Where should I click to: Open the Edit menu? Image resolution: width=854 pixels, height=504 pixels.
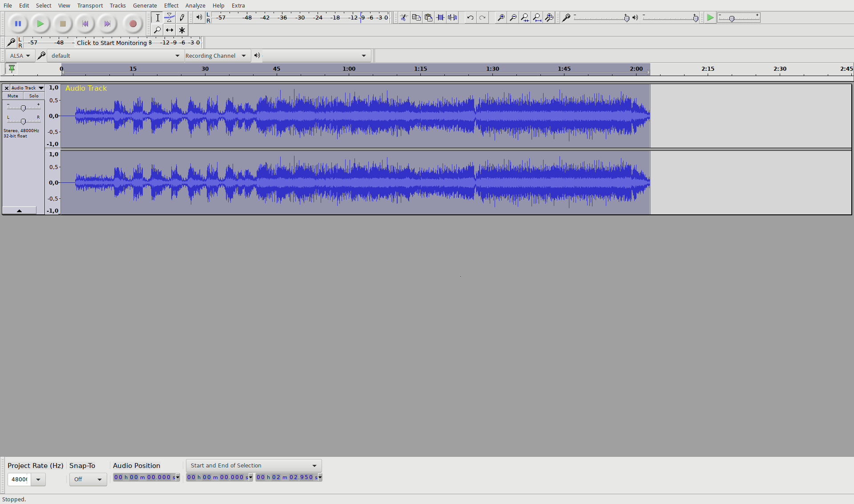(x=24, y=5)
